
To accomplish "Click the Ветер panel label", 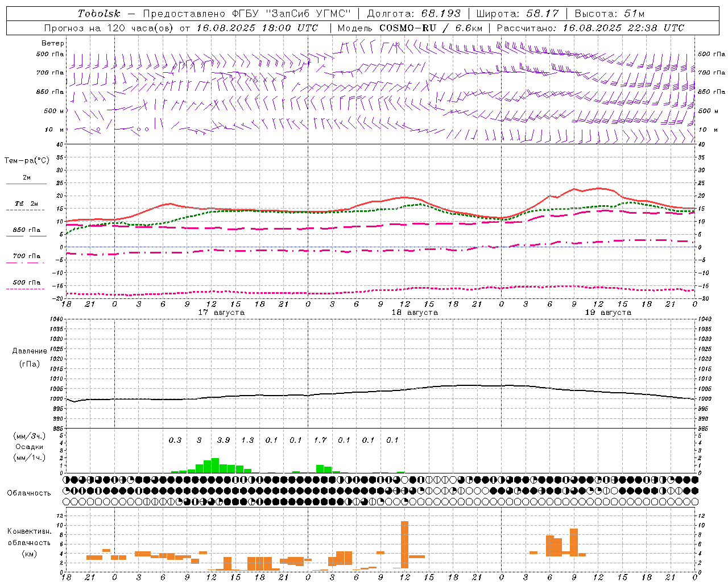I will (53, 43).
